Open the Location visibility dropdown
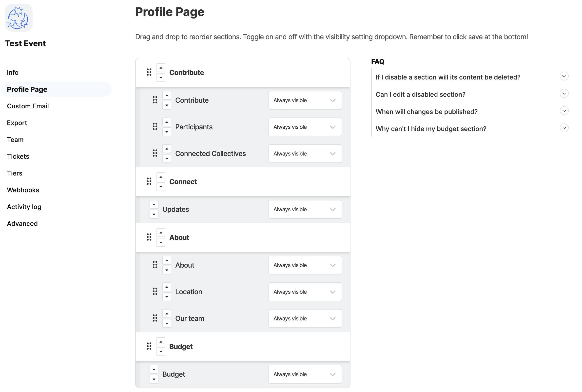 [x=305, y=292]
